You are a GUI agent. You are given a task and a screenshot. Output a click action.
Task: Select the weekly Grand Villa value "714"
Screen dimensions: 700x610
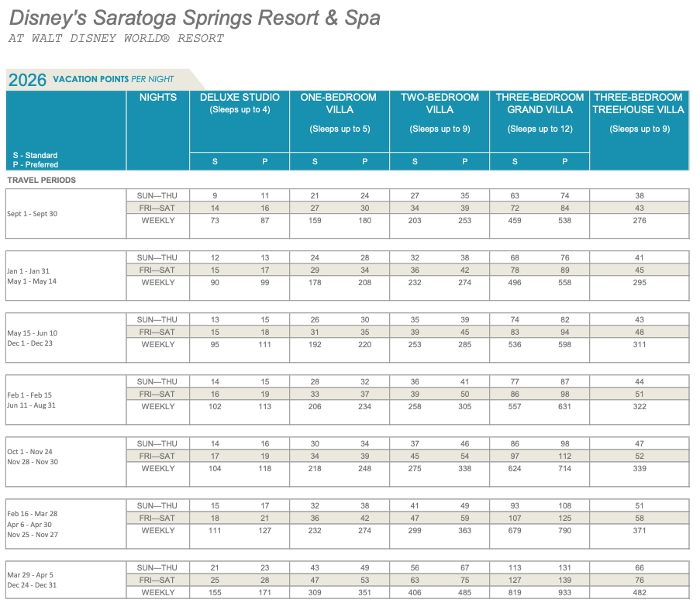tap(565, 469)
